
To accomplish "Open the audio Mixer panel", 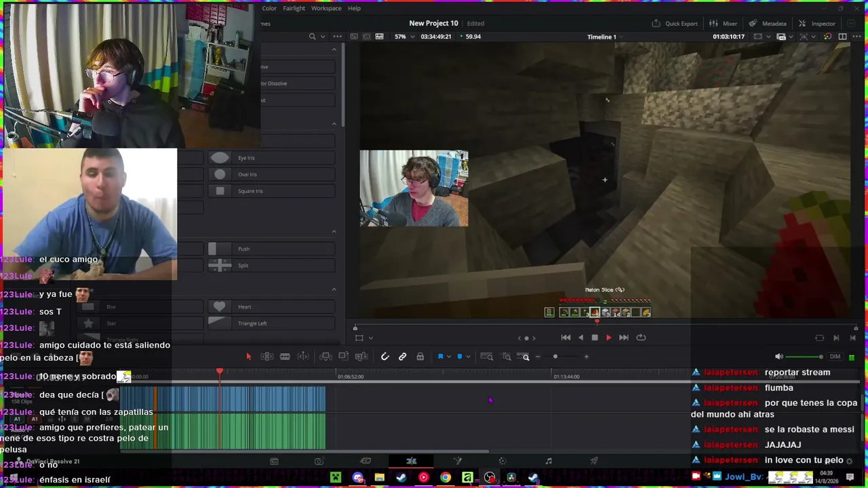I will click(724, 23).
